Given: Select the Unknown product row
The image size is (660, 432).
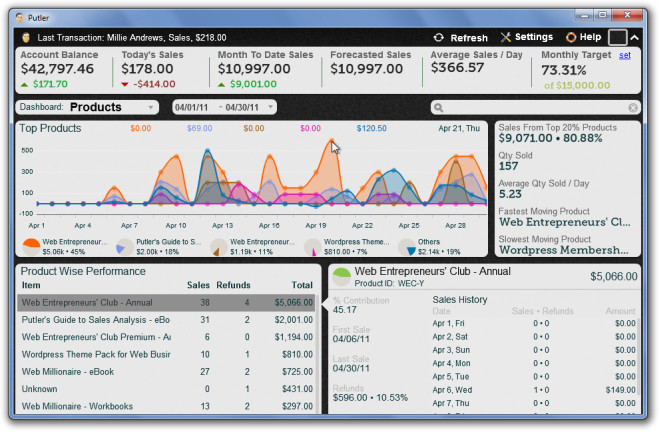Looking at the screenshot, I should point(166,389).
